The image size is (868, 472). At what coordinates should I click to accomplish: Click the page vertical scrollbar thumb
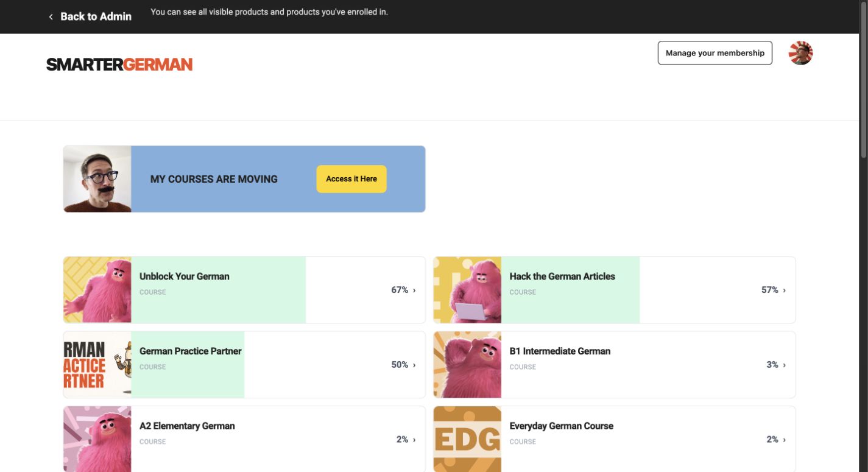[864, 79]
